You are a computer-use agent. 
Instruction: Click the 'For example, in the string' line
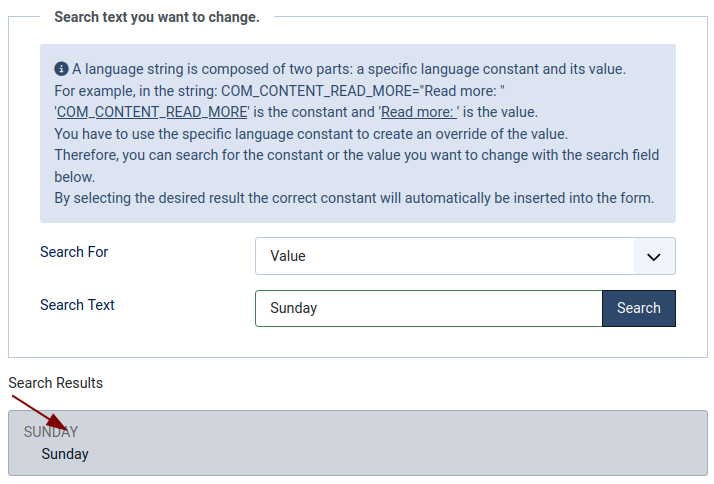(x=279, y=91)
